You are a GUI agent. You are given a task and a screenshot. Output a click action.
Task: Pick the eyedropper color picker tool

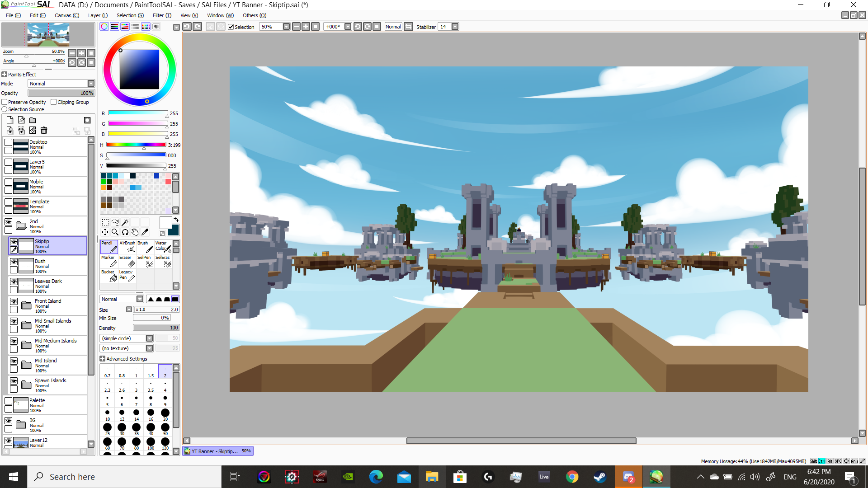145,232
